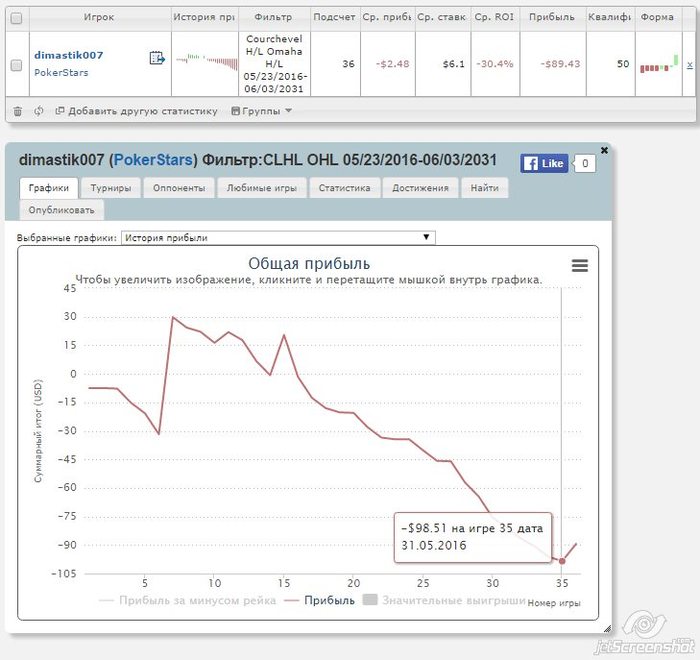Click the Форма bar chart in row

(659, 64)
